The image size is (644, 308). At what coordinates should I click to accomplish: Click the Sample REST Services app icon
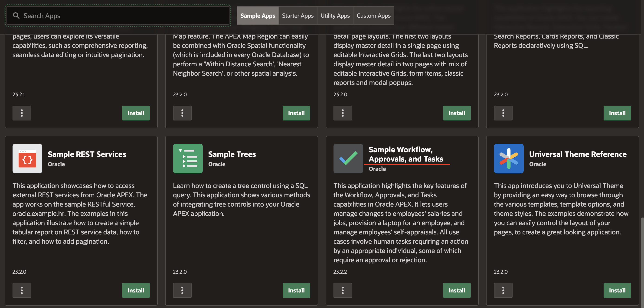click(27, 158)
